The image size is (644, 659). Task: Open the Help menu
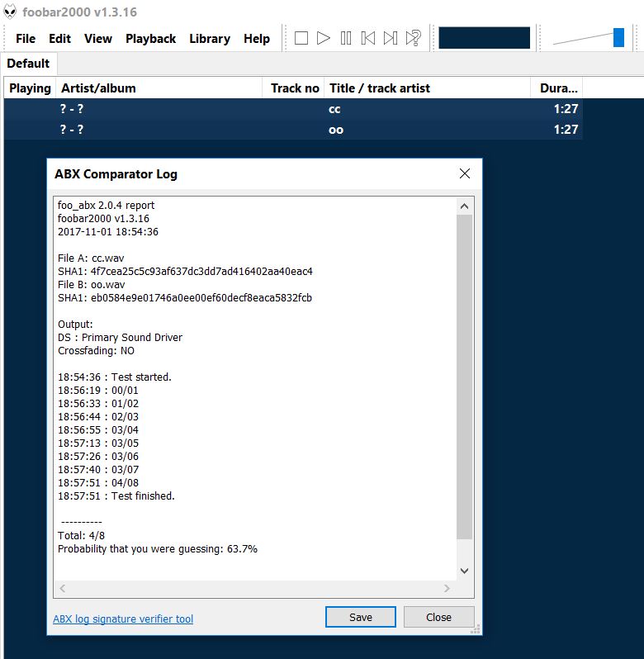click(x=257, y=39)
